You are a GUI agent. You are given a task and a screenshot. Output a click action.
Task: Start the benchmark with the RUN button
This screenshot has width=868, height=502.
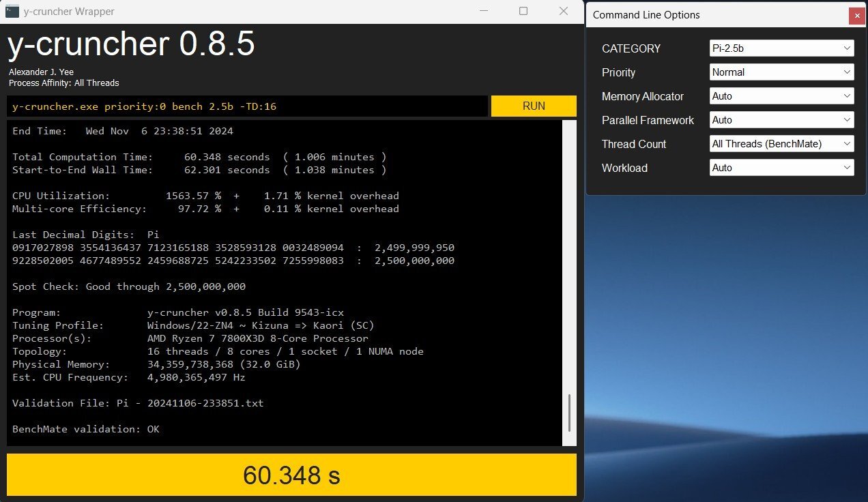pyautogui.click(x=534, y=106)
